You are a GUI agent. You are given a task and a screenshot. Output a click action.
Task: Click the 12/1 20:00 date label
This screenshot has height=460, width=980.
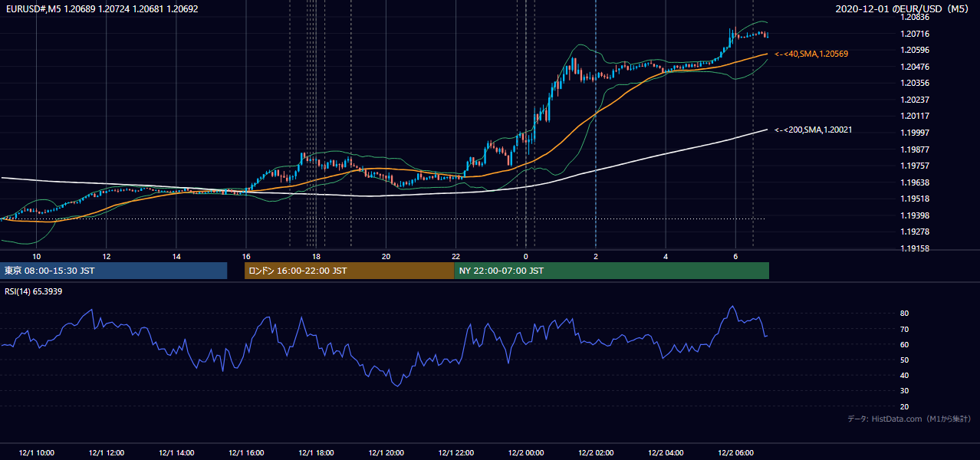pyautogui.click(x=386, y=452)
